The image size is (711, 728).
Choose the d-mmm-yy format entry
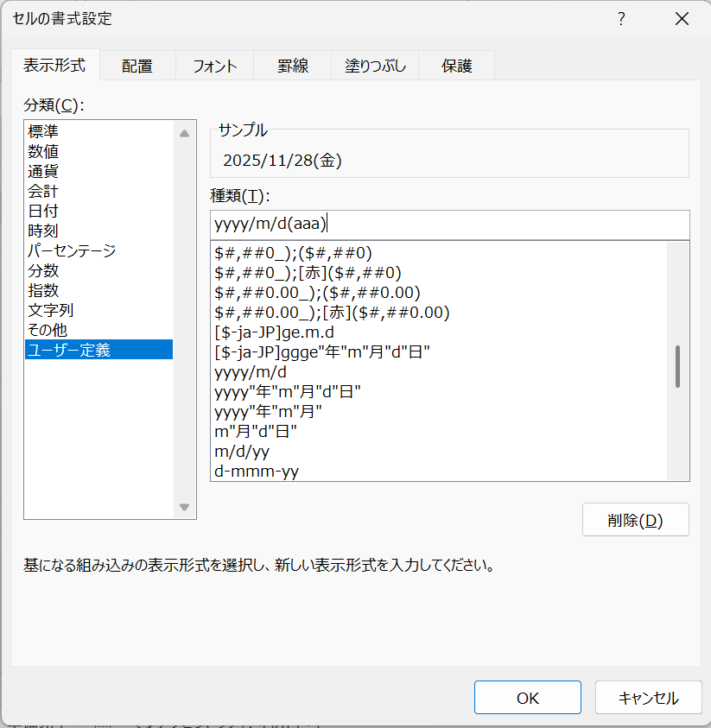click(257, 471)
